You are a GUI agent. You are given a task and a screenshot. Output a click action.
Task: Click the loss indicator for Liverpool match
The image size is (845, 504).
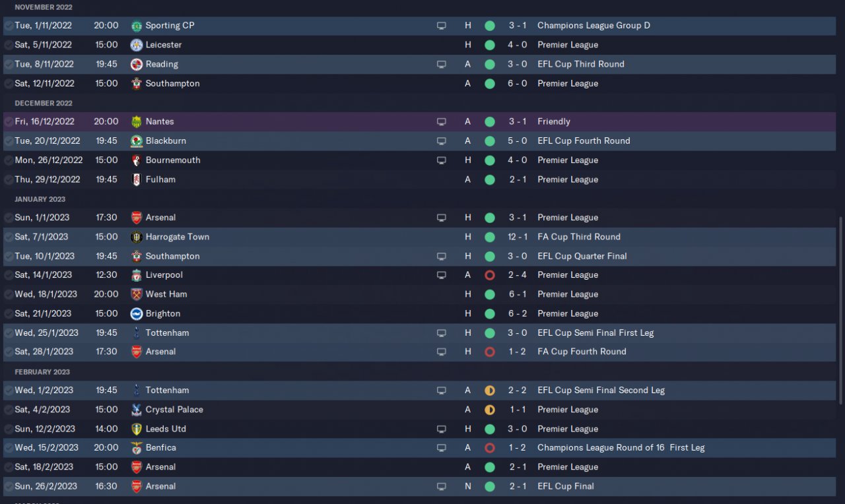point(490,275)
